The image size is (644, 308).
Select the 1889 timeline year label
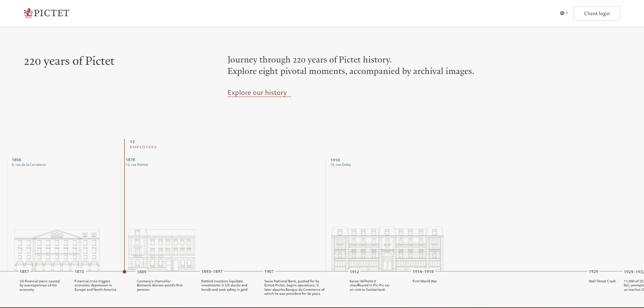click(142, 272)
